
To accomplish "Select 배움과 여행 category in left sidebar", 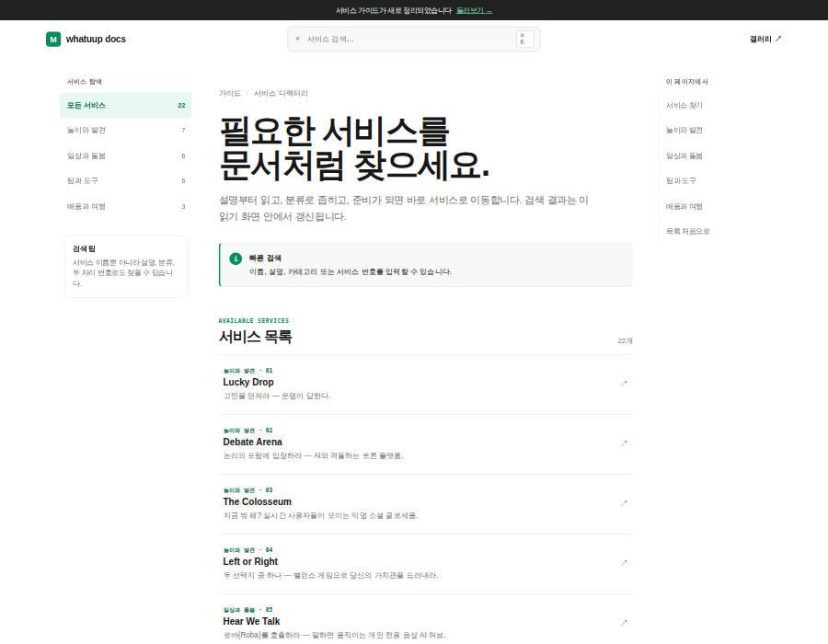I will 126,206.
